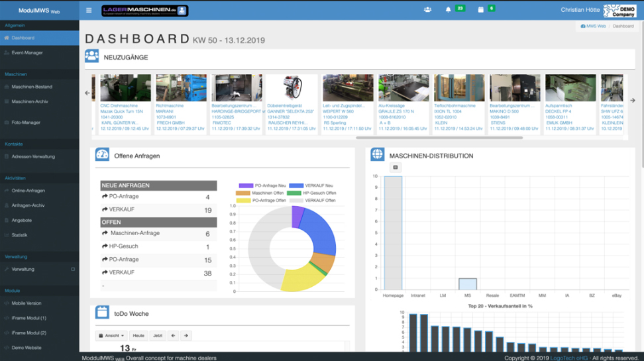Open the Ansicht dropdown in toDo Woche

pos(111,336)
